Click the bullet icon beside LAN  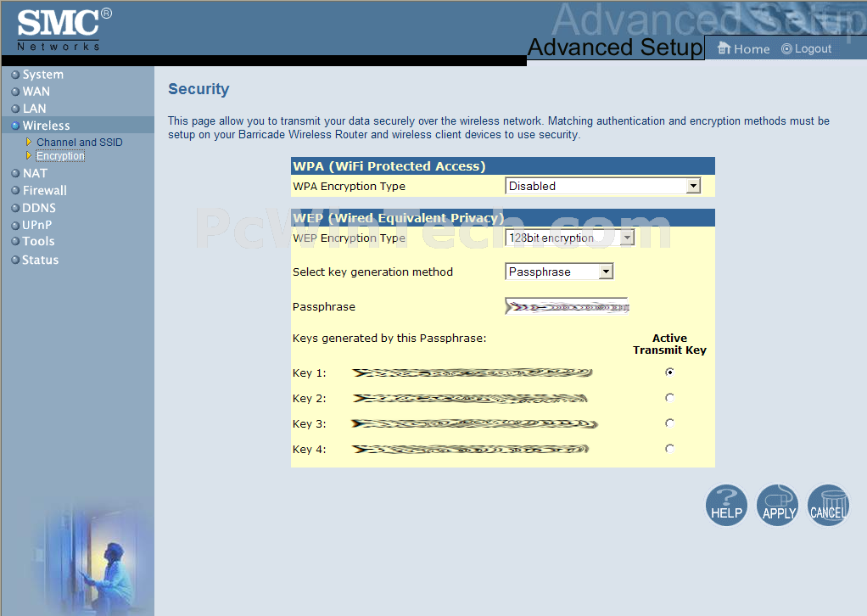[x=15, y=109]
